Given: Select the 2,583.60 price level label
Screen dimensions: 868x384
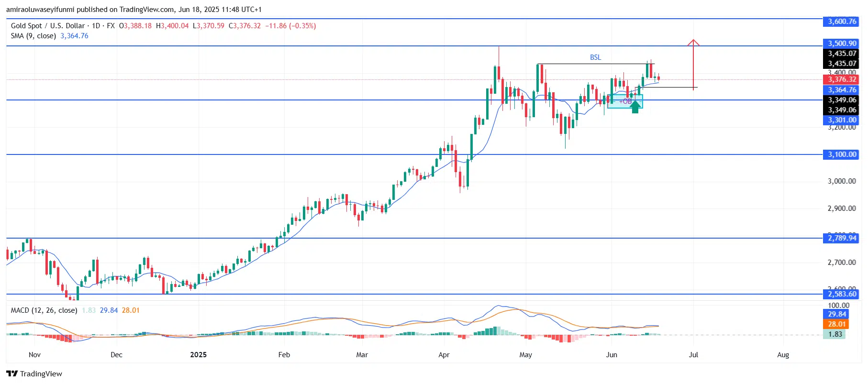Looking at the screenshot, I should [842, 294].
